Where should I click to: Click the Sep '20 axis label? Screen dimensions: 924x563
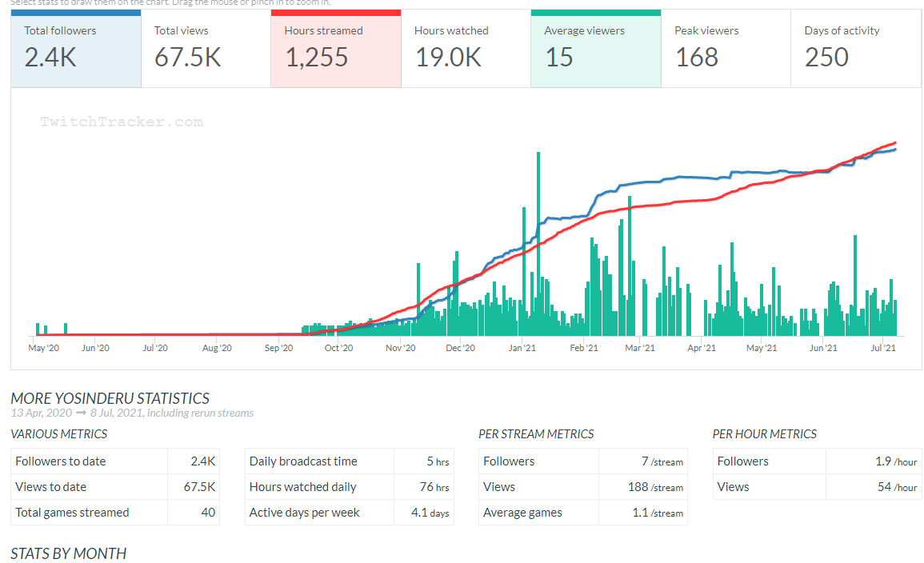tap(278, 348)
